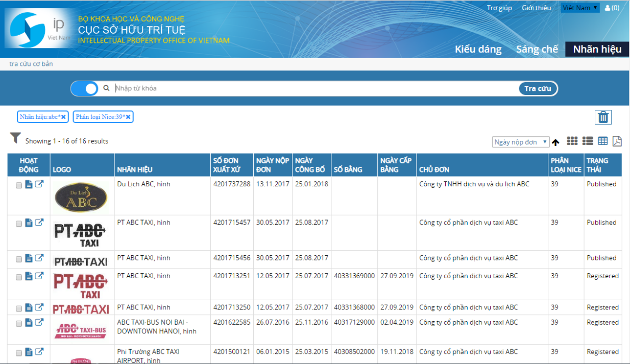
Task: Tick checkbox for Du Lịch ABC row
Action: tap(19, 185)
